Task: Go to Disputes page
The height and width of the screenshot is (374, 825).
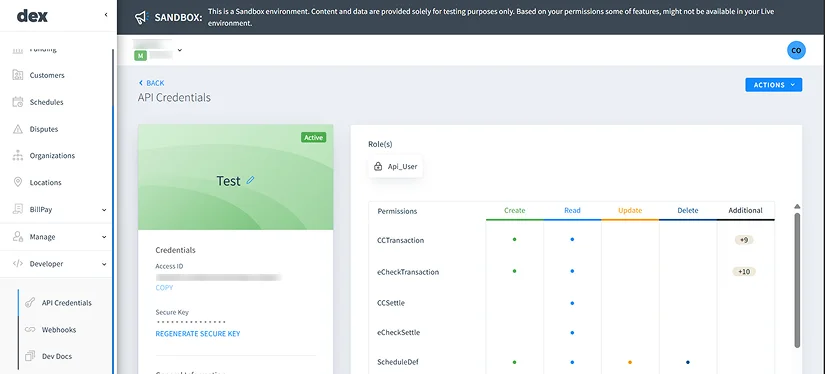Action: [x=44, y=129]
